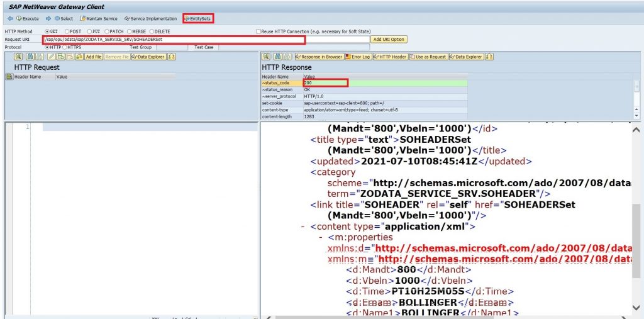Collapse the content XML node
The image size is (644, 319).
tap(303, 227)
